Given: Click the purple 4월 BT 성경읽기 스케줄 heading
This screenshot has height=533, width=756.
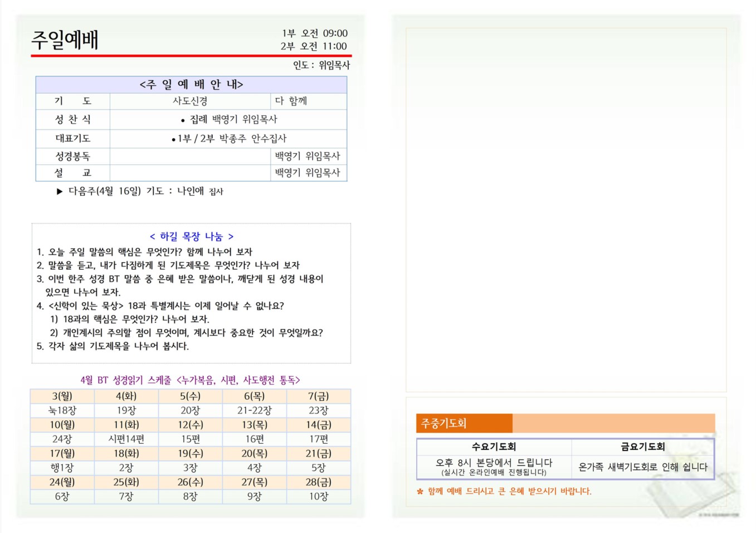Looking at the screenshot, I should (x=190, y=380).
